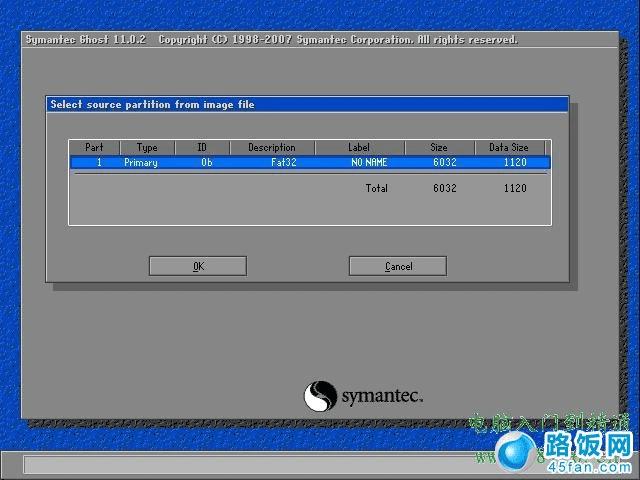Click the Total row 6032 size value

[445, 188]
